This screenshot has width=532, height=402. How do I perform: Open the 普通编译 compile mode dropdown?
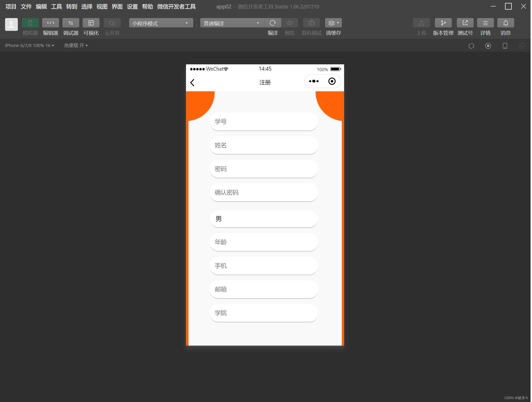click(232, 23)
